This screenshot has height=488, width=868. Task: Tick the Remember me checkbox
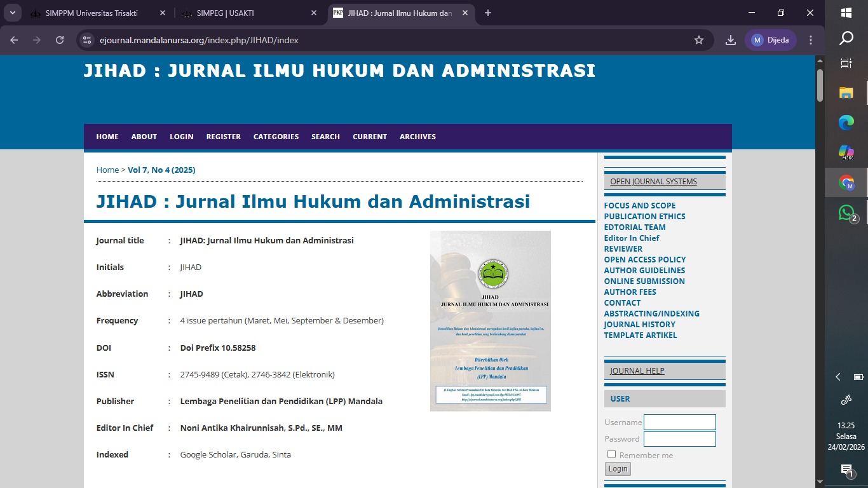pos(611,454)
